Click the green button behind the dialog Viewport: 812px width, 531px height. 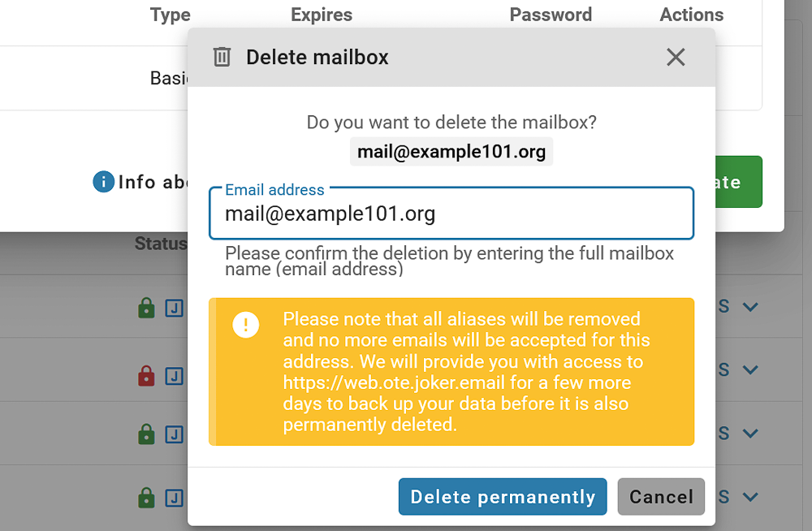coord(739,182)
